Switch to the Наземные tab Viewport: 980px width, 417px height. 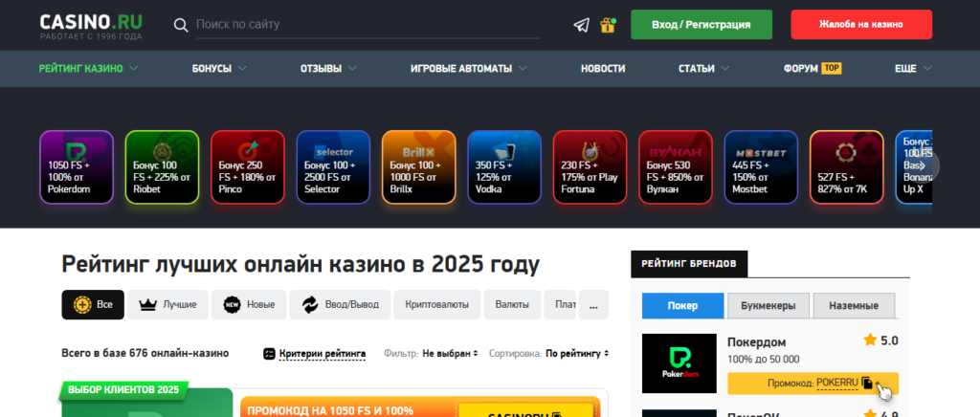point(854,306)
